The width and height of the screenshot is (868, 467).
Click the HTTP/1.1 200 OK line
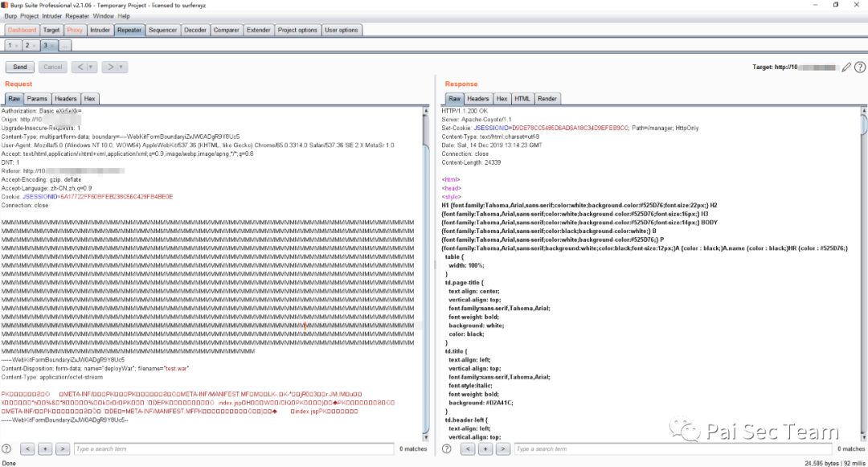coord(465,111)
